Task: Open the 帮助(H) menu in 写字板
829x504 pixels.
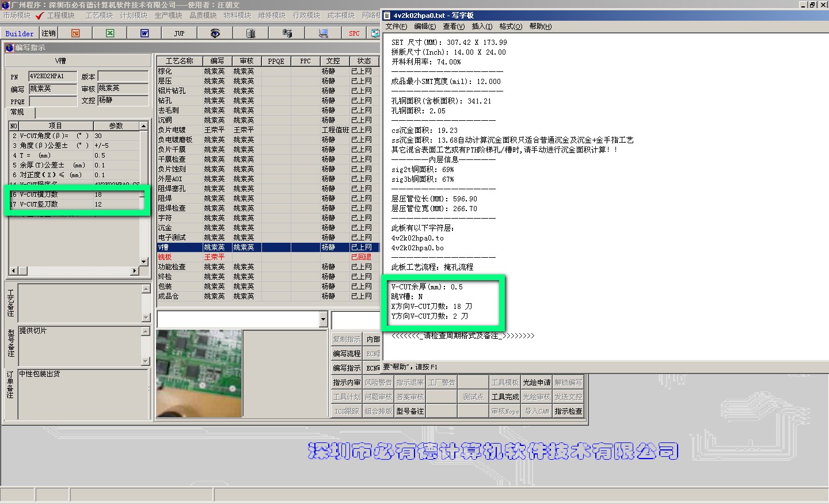Action: point(540,26)
